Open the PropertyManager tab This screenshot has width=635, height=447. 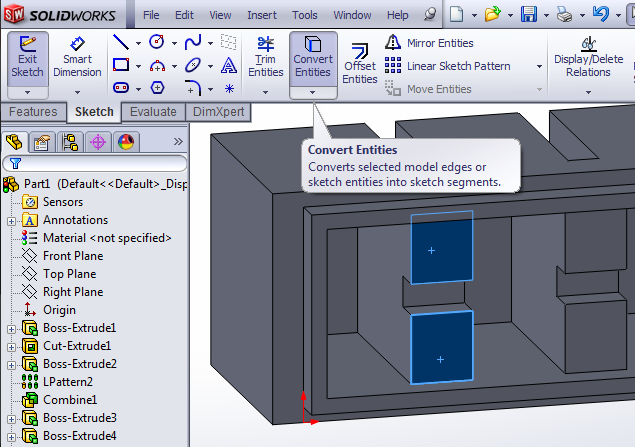coord(42,142)
